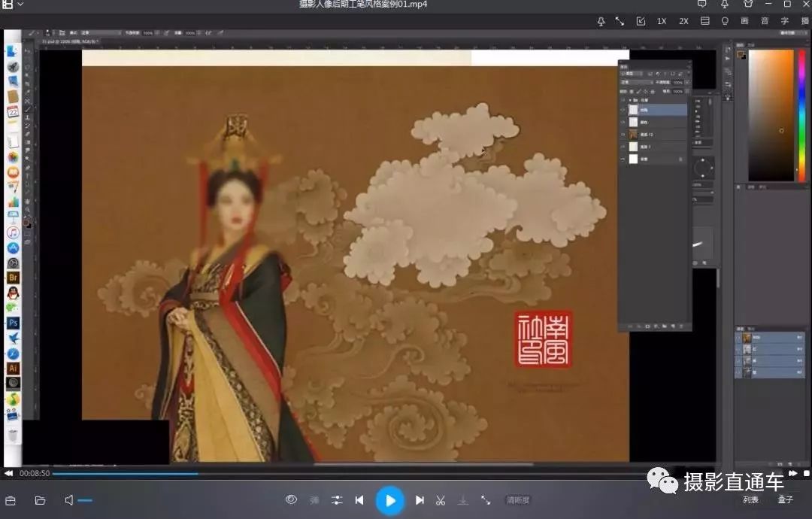Click the light bulb icon
The image size is (812, 519).
(x=725, y=21)
